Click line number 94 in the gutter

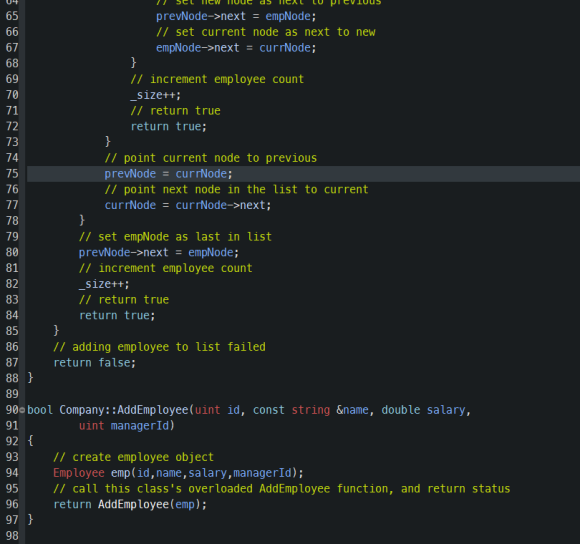(12, 473)
